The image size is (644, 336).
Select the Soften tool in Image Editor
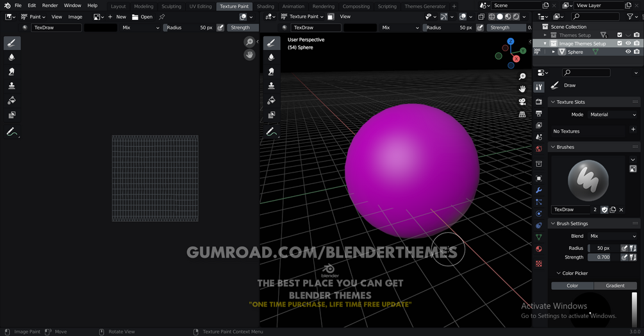(x=12, y=57)
